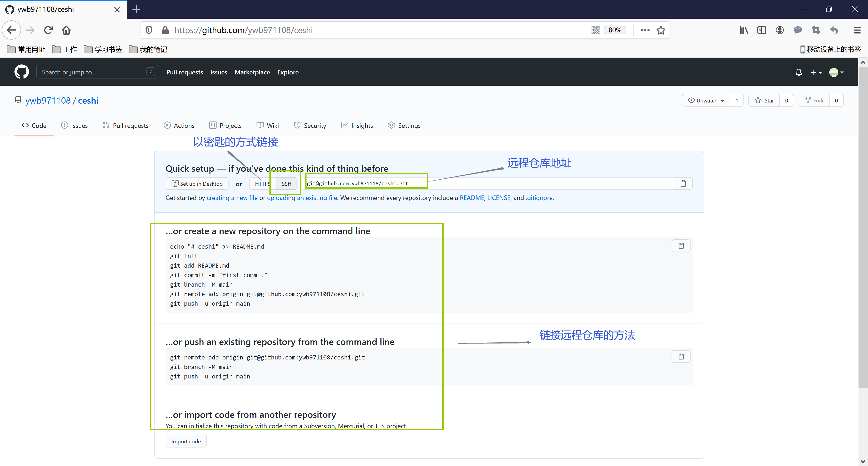Switch to the Actions tab
The width and height of the screenshot is (868, 466).
[x=179, y=126]
